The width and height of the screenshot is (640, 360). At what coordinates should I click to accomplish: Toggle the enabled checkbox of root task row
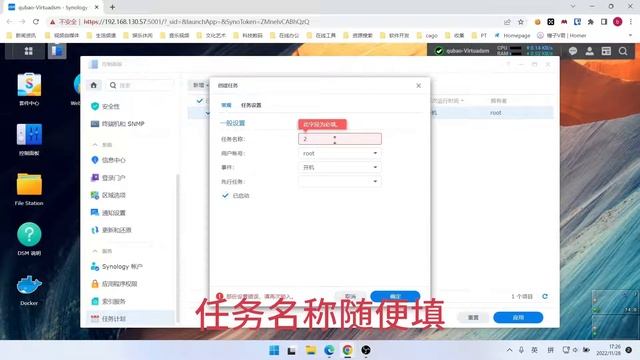tap(207, 113)
